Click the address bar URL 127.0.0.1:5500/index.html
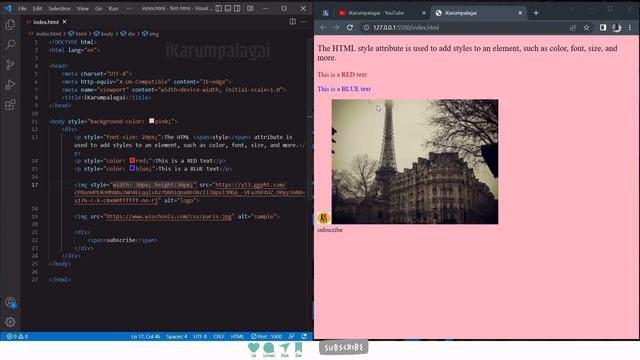Screen dimensions: 640x360 click(406, 27)
